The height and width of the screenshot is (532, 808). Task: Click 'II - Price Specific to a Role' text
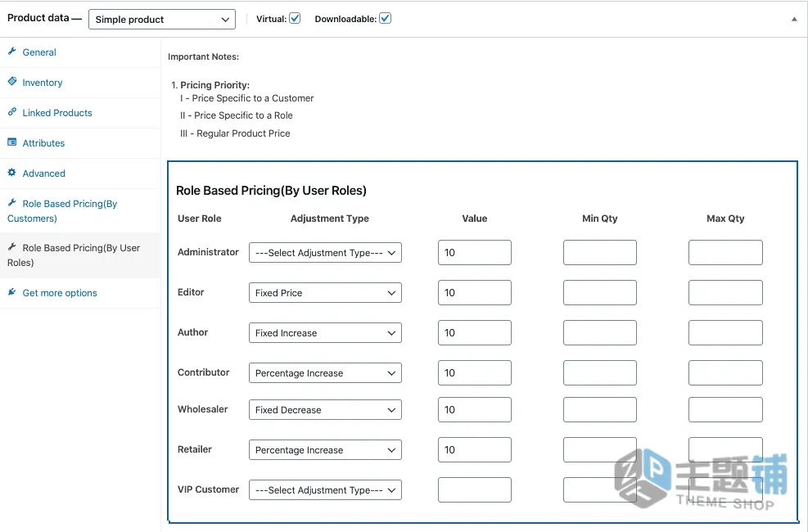tap(237, 116)
